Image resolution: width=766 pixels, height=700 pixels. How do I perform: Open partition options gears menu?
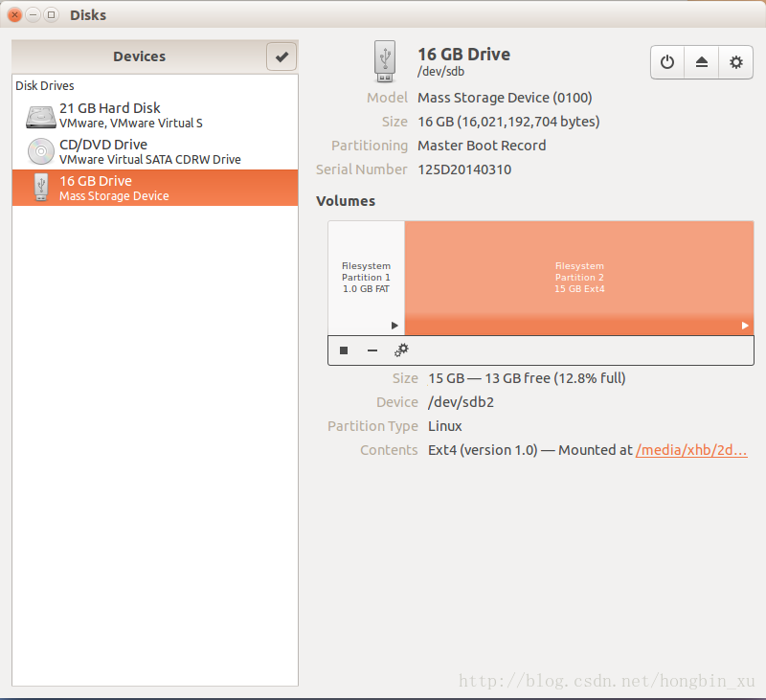(x=401, y=350)
